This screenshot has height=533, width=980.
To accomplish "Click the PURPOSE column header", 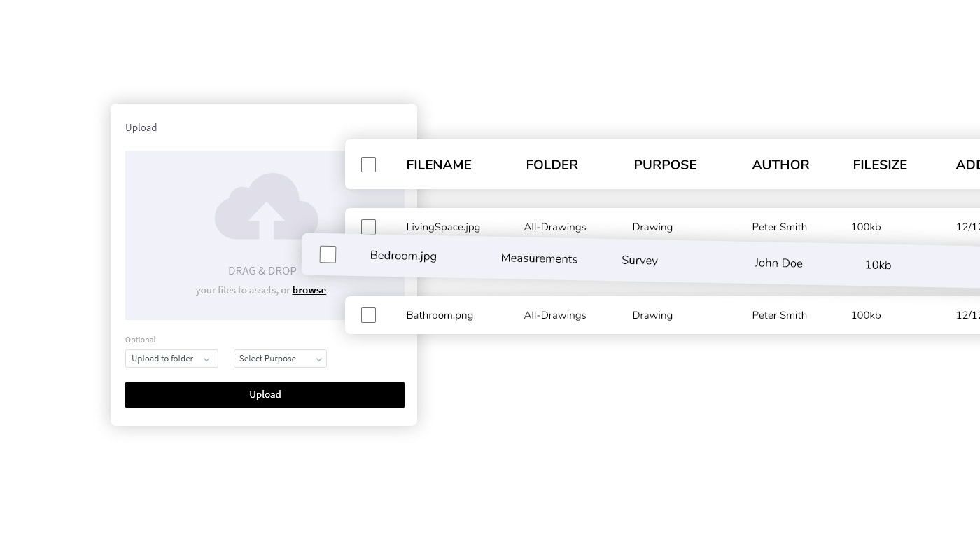I will [x=665, y=165].
